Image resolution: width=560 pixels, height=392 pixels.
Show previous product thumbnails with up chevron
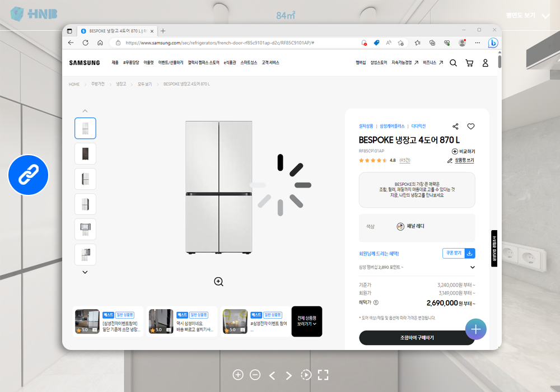click(x=85, y=111)
